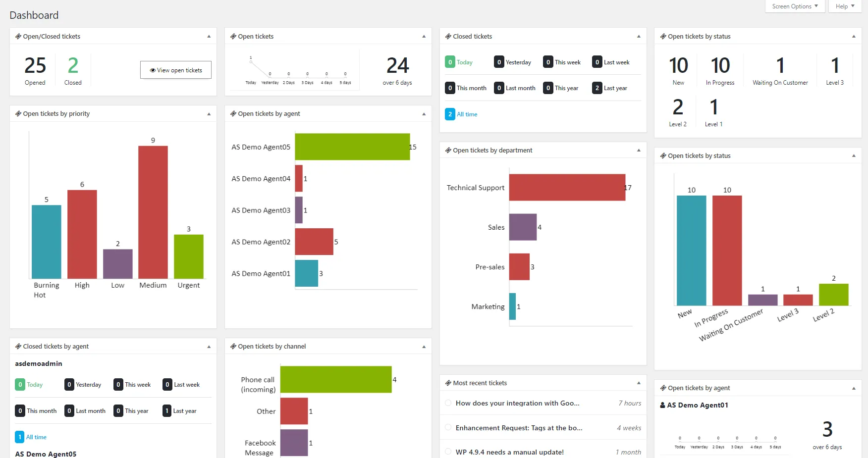Toggle circle beside 'Enhancement Request: Tags' ticket
The image size is (868, 458).
(448, 427)
